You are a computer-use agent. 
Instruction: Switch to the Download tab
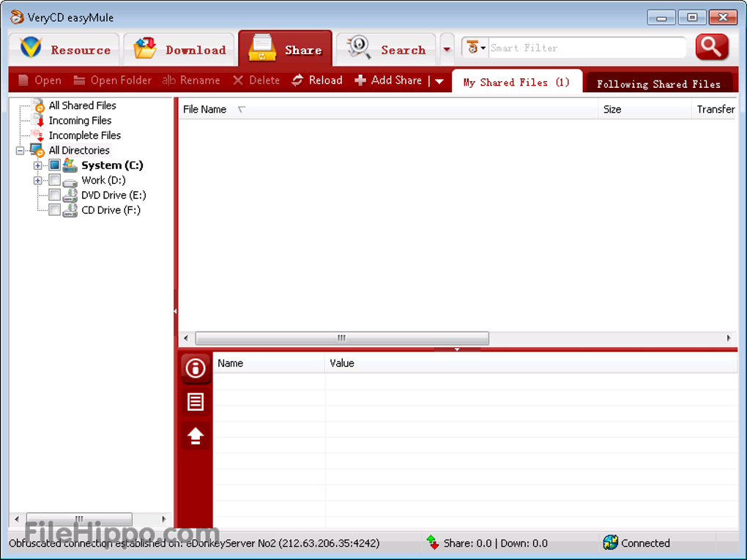[x=179, y=49]
